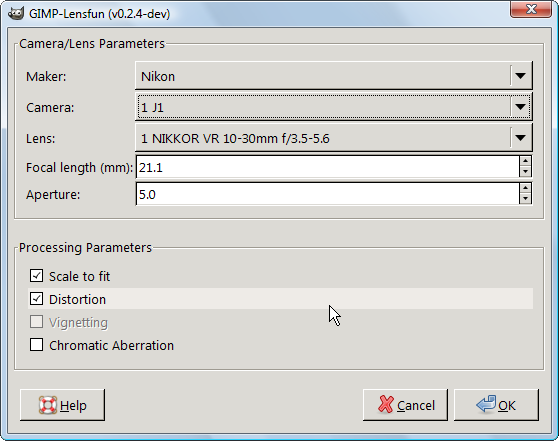This screenshot has width=559, height=441.
Task: Open the Lens dropdown arrow
Action: click(520, 138)
